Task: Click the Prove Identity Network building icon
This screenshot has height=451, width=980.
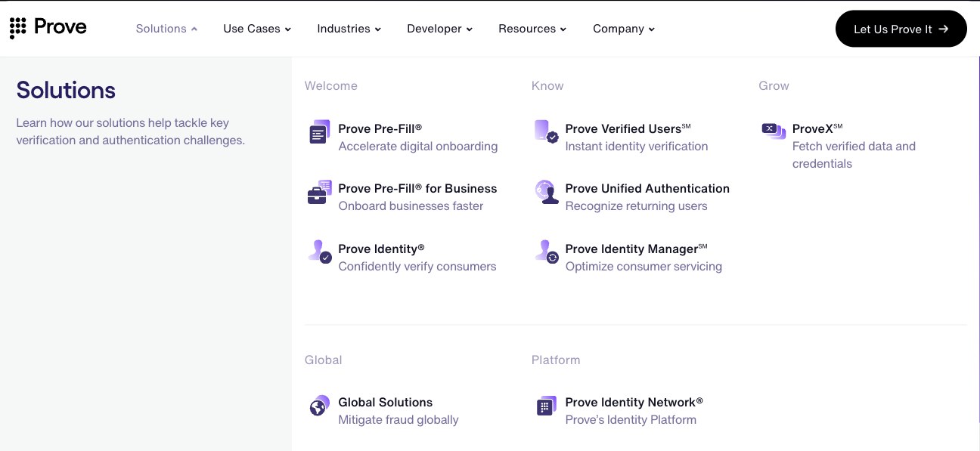Action: click(546, 406)
